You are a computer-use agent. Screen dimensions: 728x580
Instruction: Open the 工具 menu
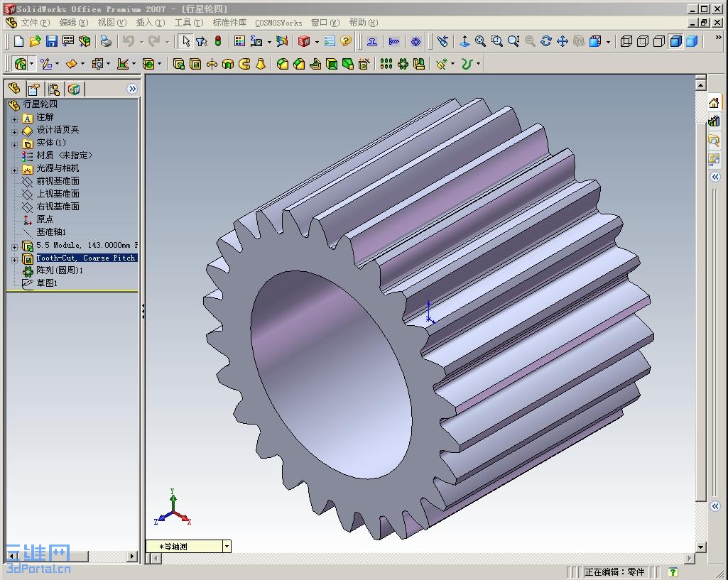[x=188, y=22]
